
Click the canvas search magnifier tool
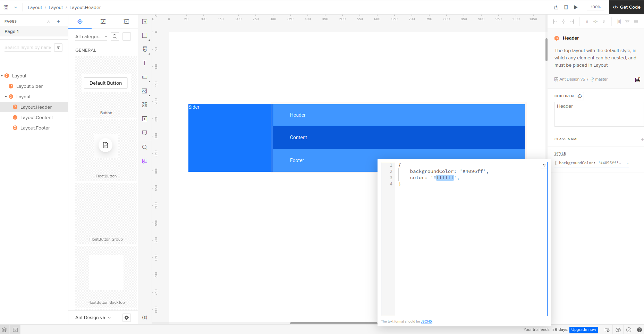[x=145, y=147]
